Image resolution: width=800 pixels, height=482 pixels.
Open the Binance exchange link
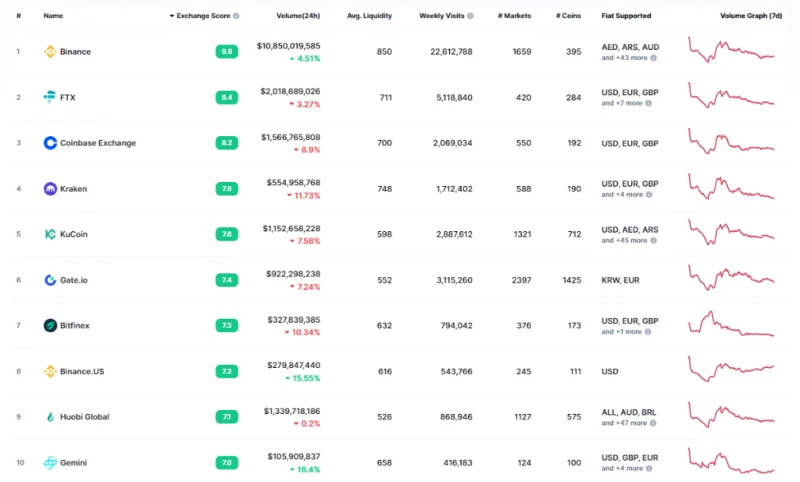tap(76, 52)
